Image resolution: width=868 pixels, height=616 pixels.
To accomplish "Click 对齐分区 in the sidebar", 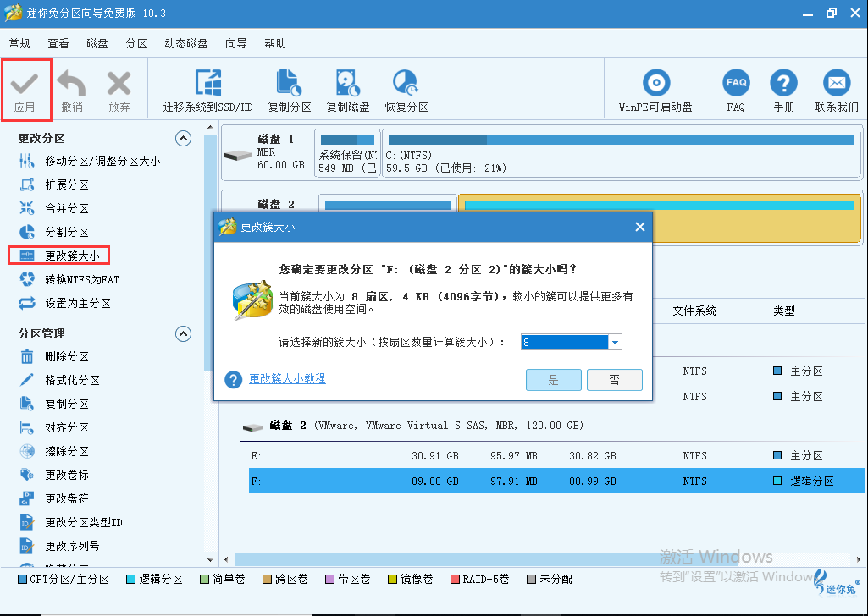I will [x=53, y=427].
